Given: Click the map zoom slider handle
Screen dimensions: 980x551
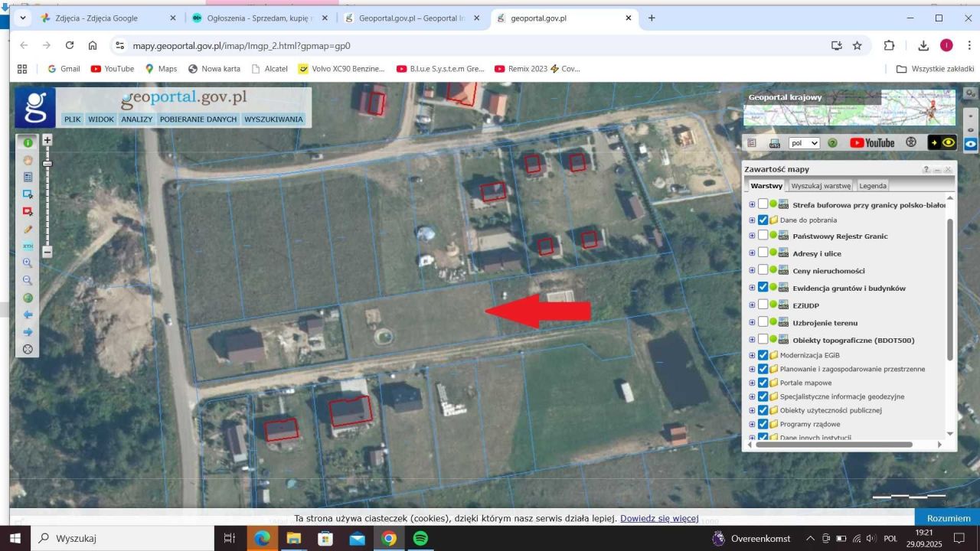Looking at the screenshot, I should tap(47, 164).
